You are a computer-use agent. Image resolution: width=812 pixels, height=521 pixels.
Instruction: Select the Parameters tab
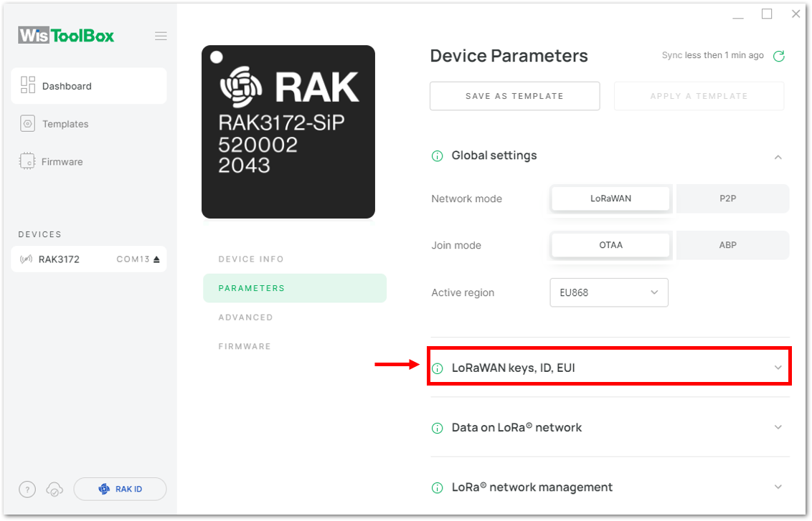tap(295, 288)
